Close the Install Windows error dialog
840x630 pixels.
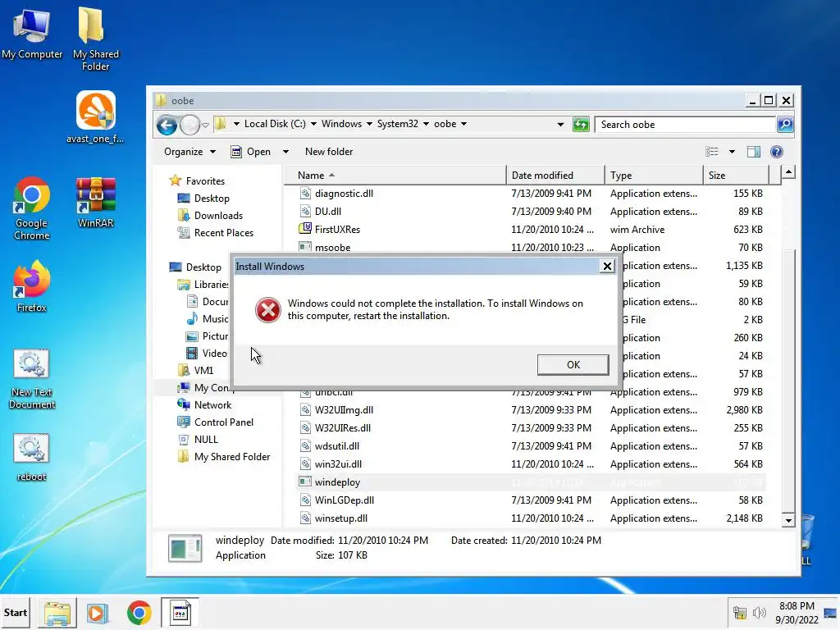(x=607, y=267)
